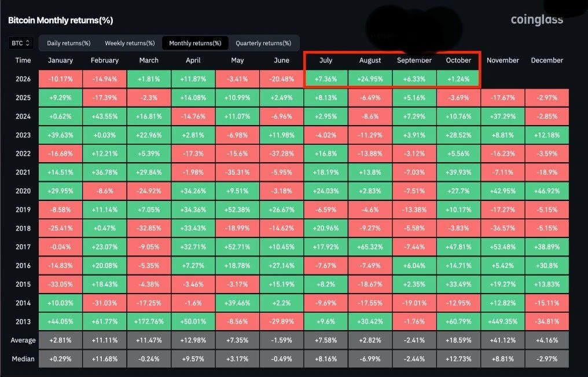Click the November column header
The image size is (588, 377).
pyautogui.click(x=502, y=60)
